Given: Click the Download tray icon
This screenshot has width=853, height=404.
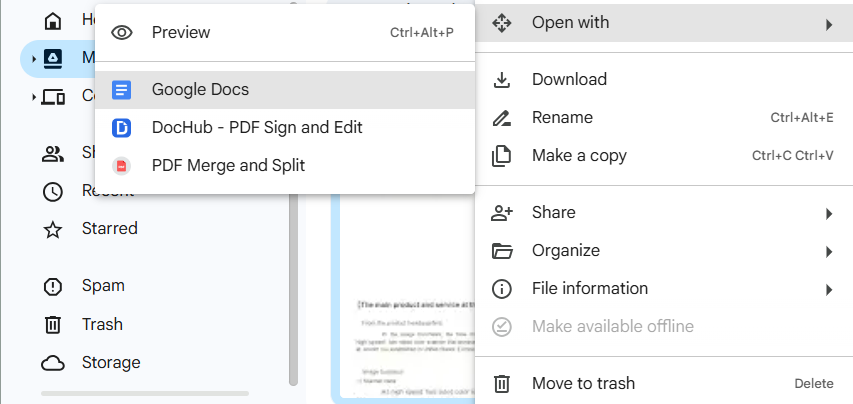Looking at the screenshot, I should click(x=501, y=80).
